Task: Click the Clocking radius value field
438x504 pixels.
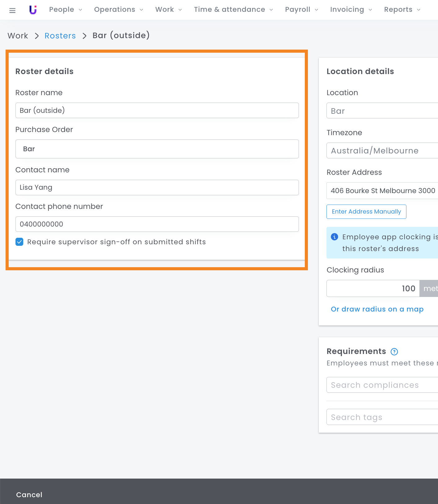Action: click(x=373, y=289)
